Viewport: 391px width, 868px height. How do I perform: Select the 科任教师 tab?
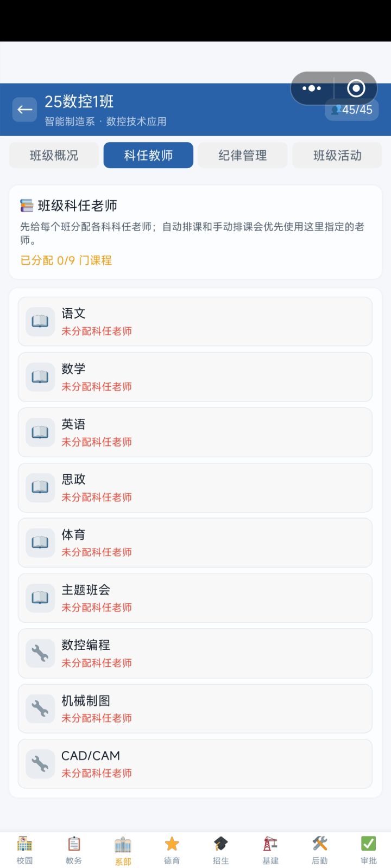pyautogui.click(x=148, y=155)
